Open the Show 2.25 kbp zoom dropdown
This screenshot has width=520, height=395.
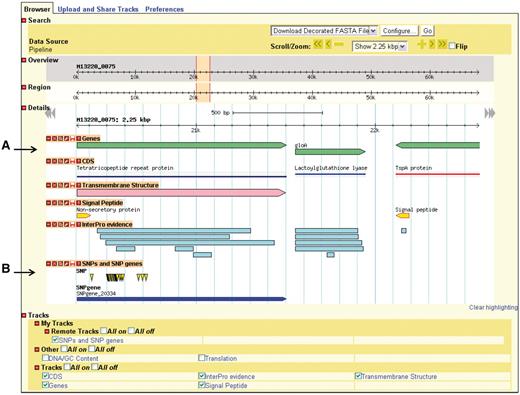point(380,46)
